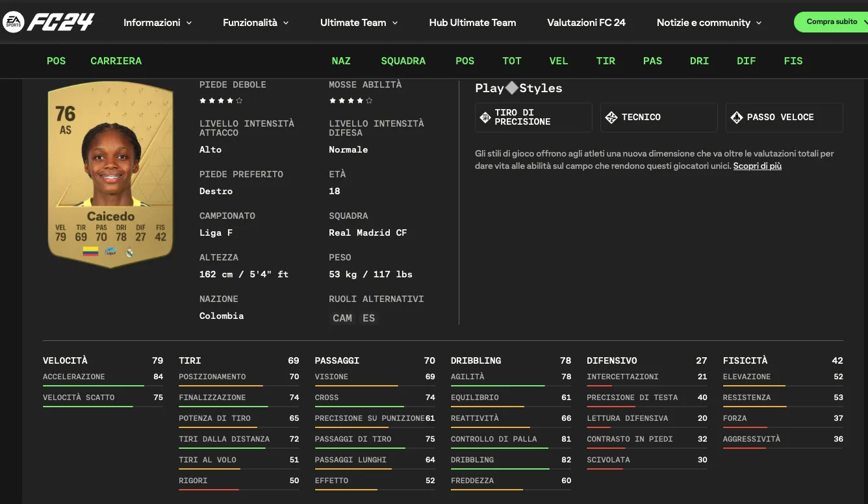Click the green Compra subito button
The height and width of the screenshot is (504, 868).
pyautogui.click(x=832, y=22)
